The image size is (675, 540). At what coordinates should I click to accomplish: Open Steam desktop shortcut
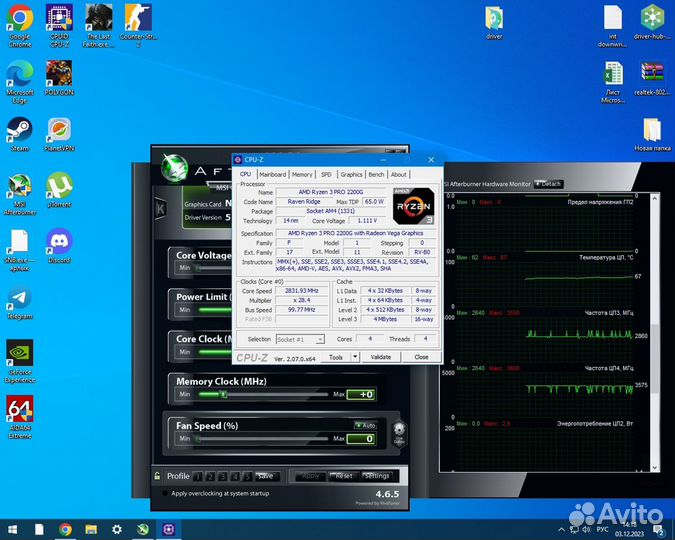[20, 134]
